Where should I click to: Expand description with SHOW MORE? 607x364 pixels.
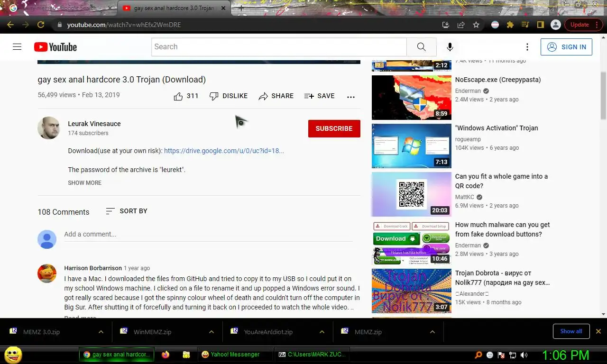coord(84,183)
